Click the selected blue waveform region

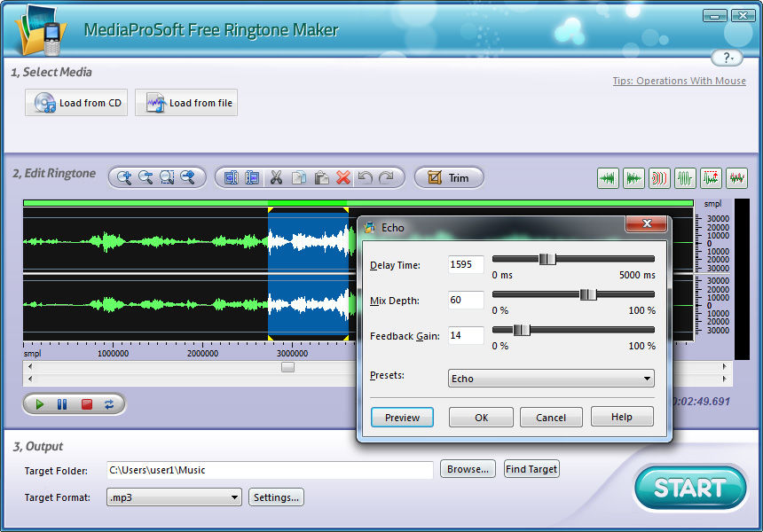308,274
